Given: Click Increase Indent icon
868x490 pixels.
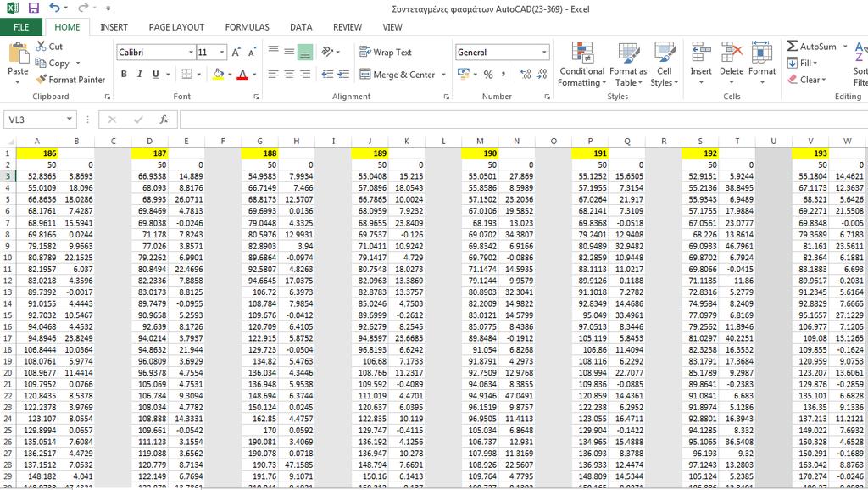Looking at the screenshot, I should (344, 74).
